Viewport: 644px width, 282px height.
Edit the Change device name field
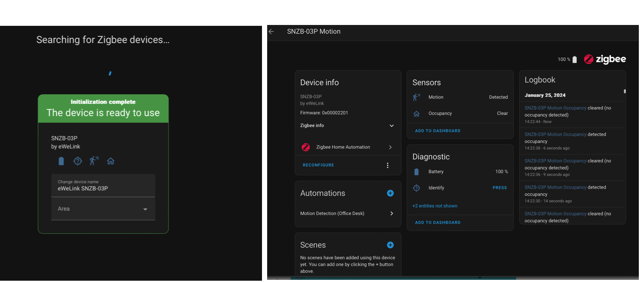coord(103,186)
